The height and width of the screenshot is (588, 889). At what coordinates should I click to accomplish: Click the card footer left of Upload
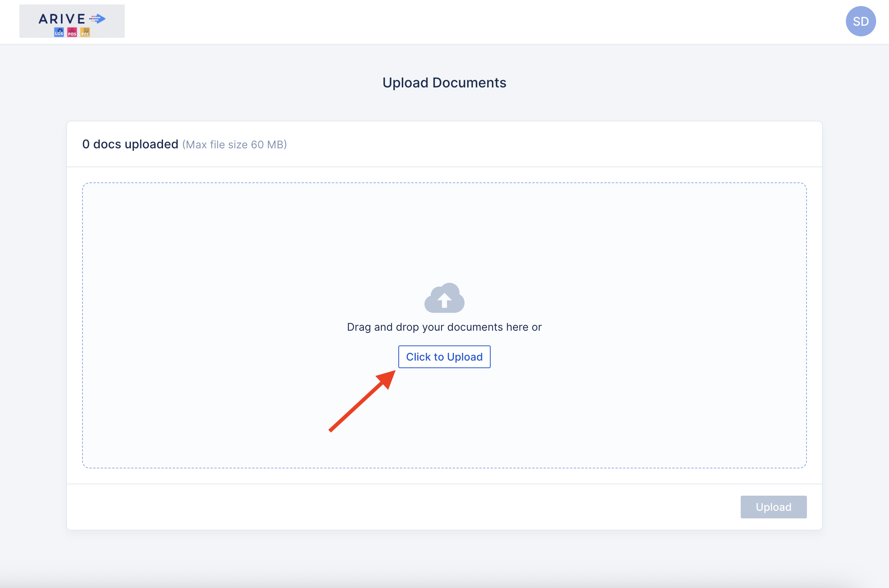(378, 507)
